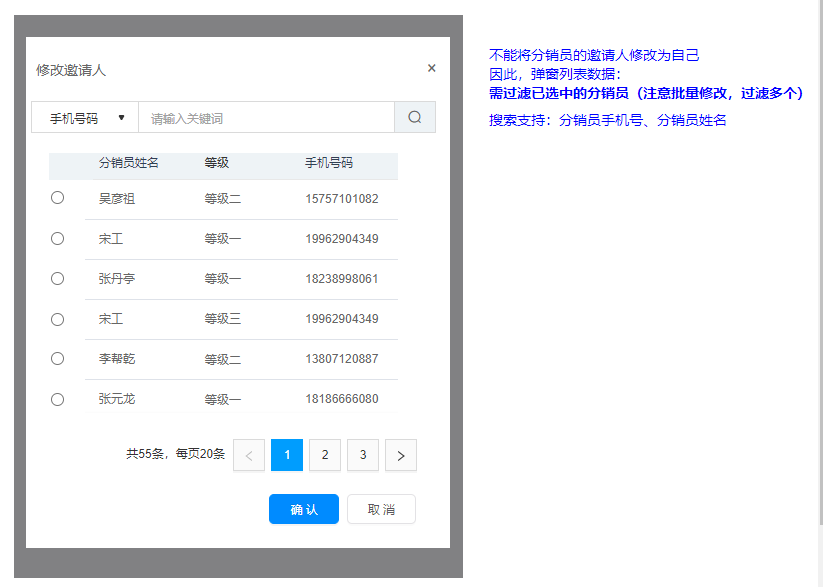This screenshot has width=823, height=587.
Task: Select current page 1 button
Action: pyautogui.click(x=287, y=455)
